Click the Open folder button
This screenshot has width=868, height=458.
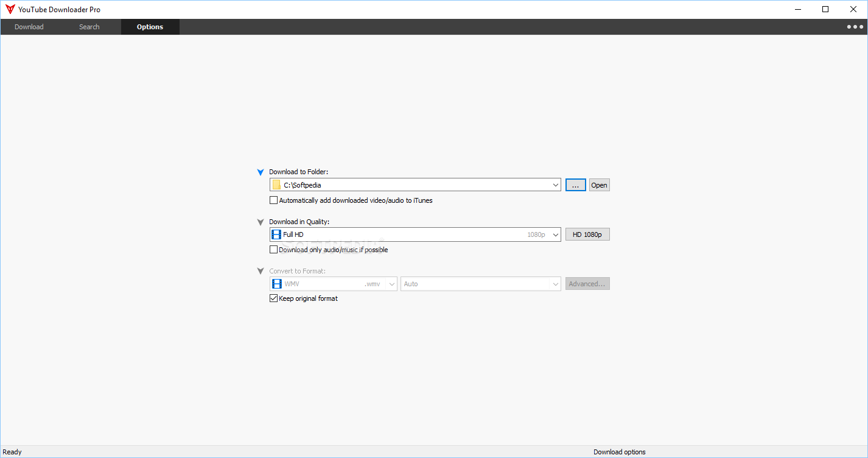coord(599,185)
